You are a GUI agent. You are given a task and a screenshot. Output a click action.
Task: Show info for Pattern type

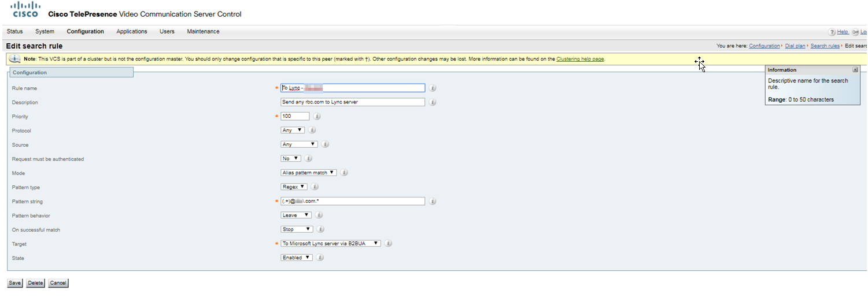coord(315,187)
